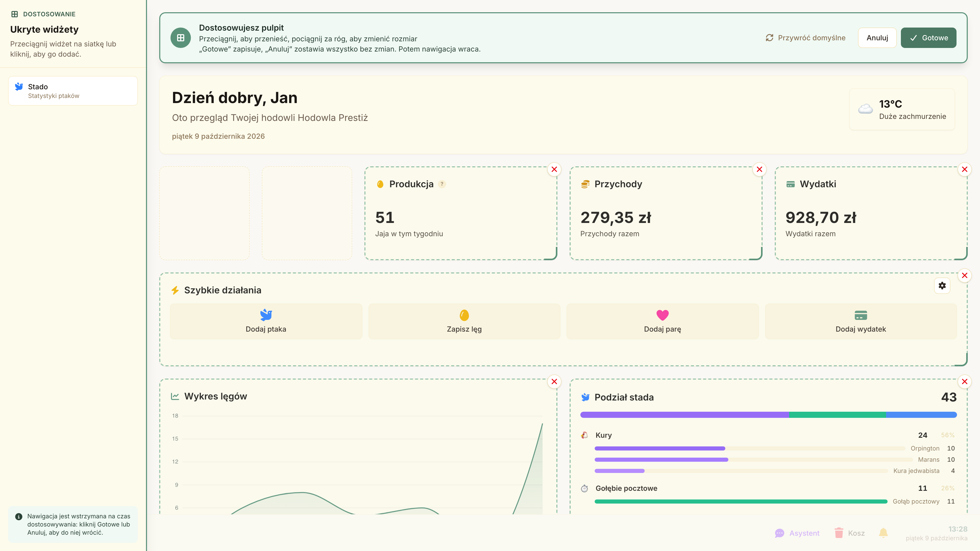The height and width of the screenshot is (551, 980).
Task: Click the bird icon beside Podział stada
Action: (585, 397)
